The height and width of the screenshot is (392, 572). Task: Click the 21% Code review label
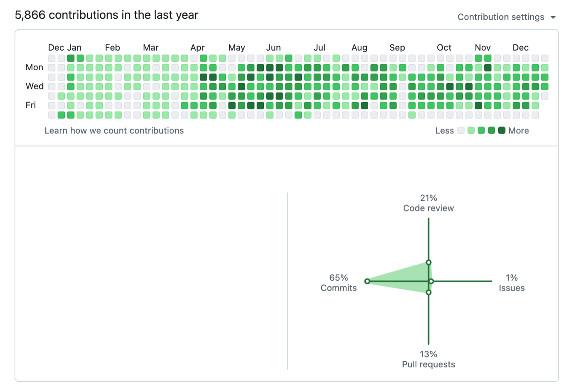pyautogui.click(x=428, y=203)
